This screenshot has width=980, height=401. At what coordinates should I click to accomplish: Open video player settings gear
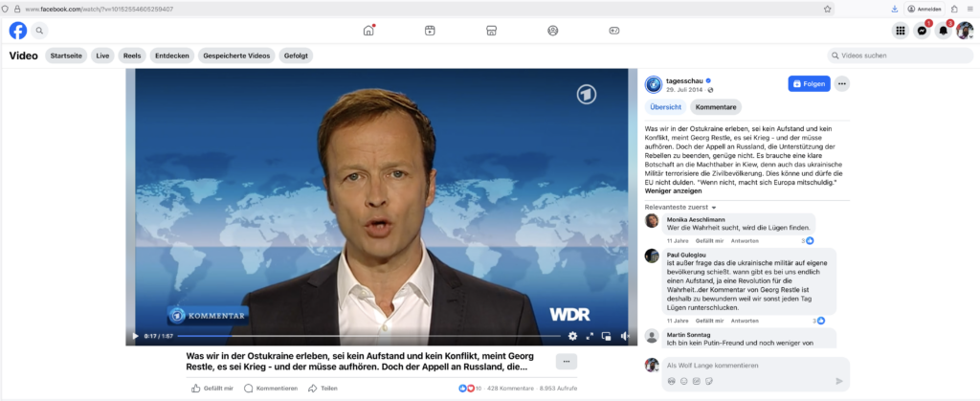tap(572, 336)
